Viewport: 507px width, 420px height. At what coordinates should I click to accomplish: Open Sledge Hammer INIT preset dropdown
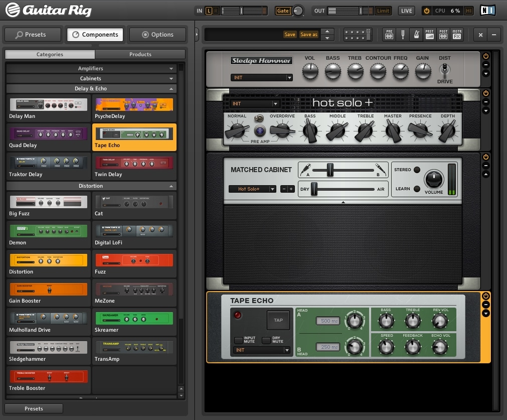coord(261,78)
